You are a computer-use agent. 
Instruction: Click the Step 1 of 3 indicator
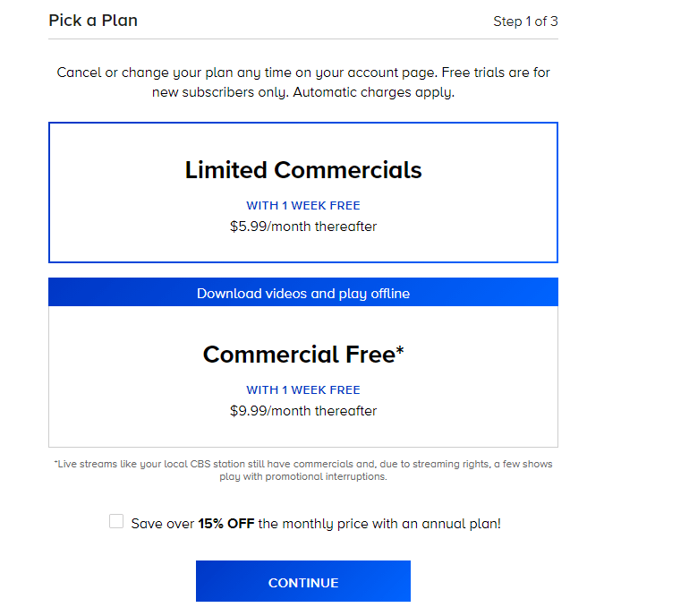(x=525, y=21)
